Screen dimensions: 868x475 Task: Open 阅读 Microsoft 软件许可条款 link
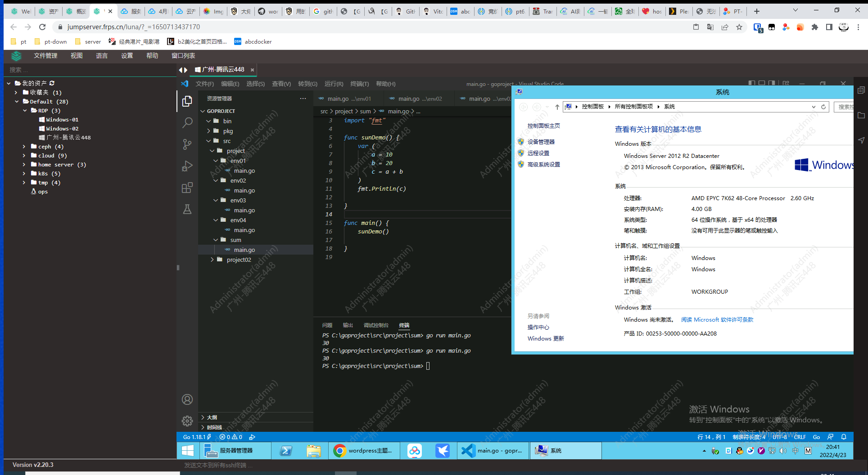pos(717,320)
